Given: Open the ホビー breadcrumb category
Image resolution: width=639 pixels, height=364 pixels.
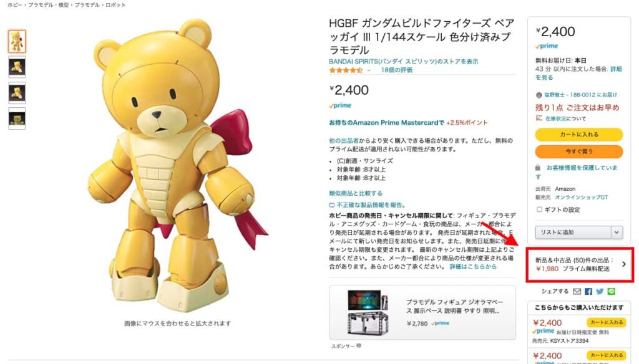Looking at the screenshot, I should 15,5.
